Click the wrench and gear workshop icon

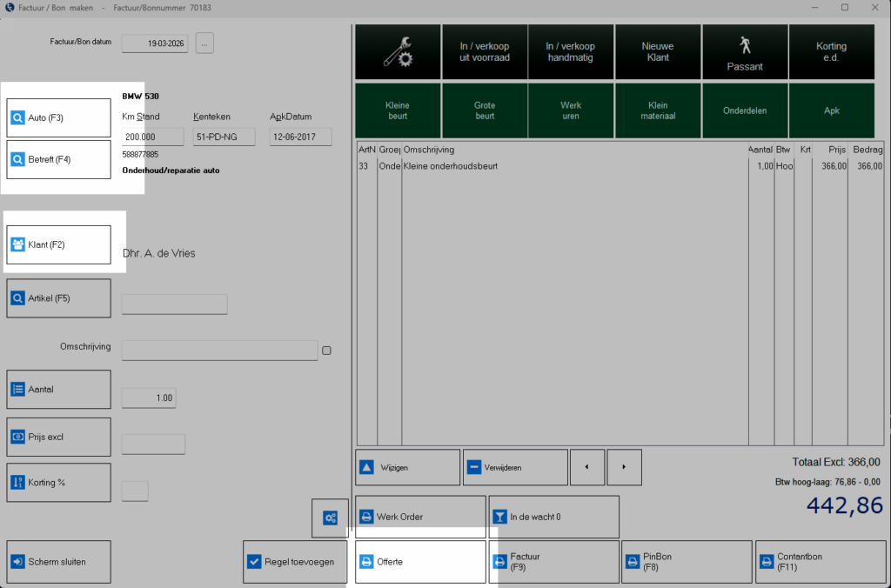[398, 52]
